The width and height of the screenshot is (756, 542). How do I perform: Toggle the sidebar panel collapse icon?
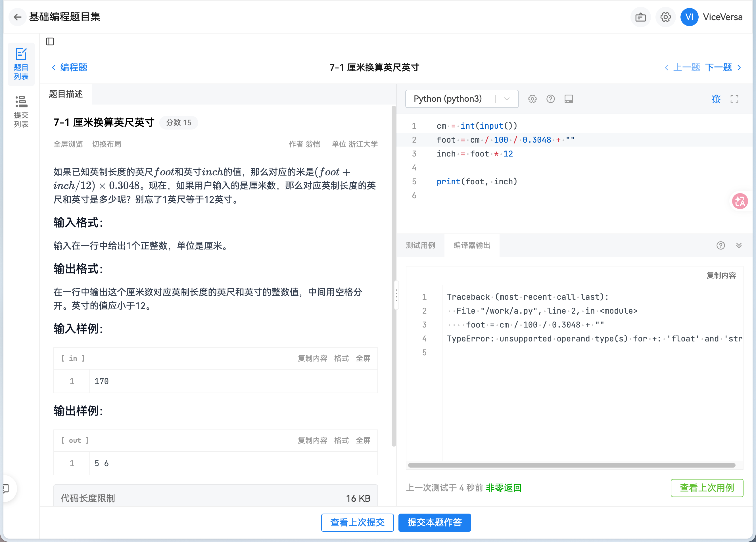[50, 42]
